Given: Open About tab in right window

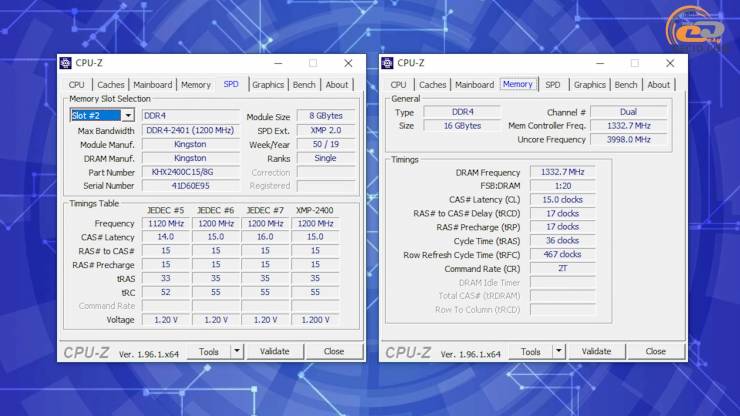Looking at the screenshot, I should [x=658, y=85].
